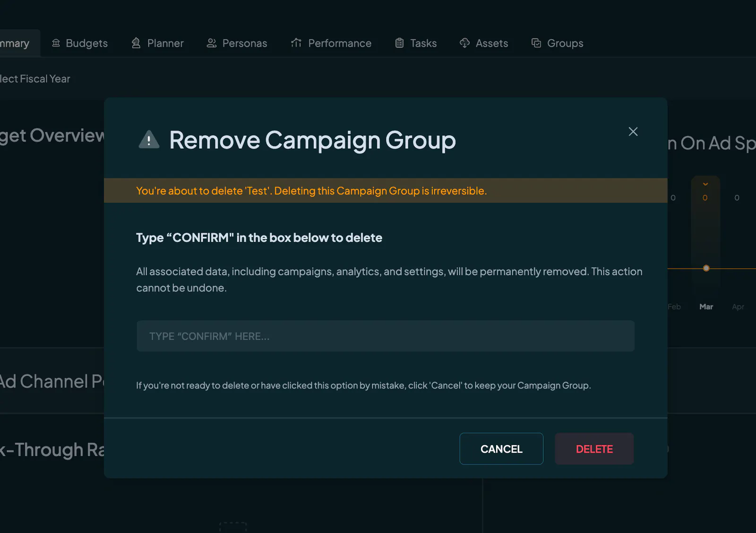
Task: Close the Remove Campaign Group dialog
Action: 633,132
